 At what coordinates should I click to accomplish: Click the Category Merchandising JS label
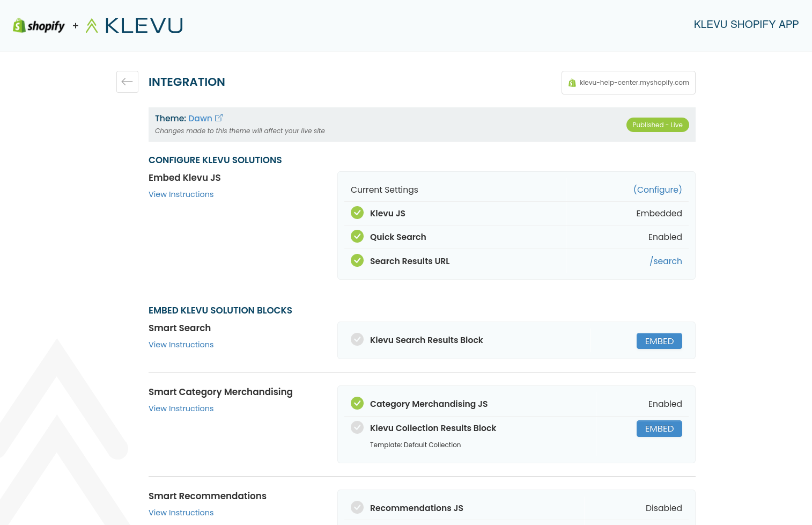coord(429,404)
